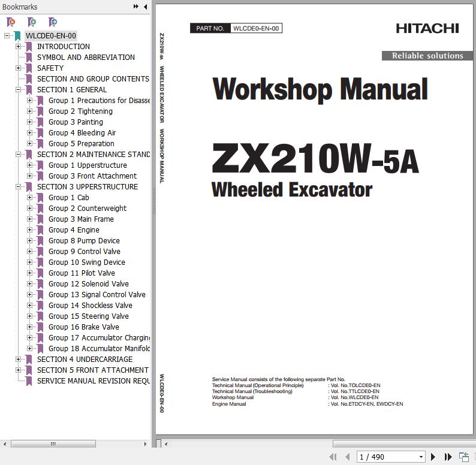Image resolution: width=476 pixels, height=465 pixels.
Task: Expand Group 9 Control Valve bookmark
Action: click(x=29, y=251)
